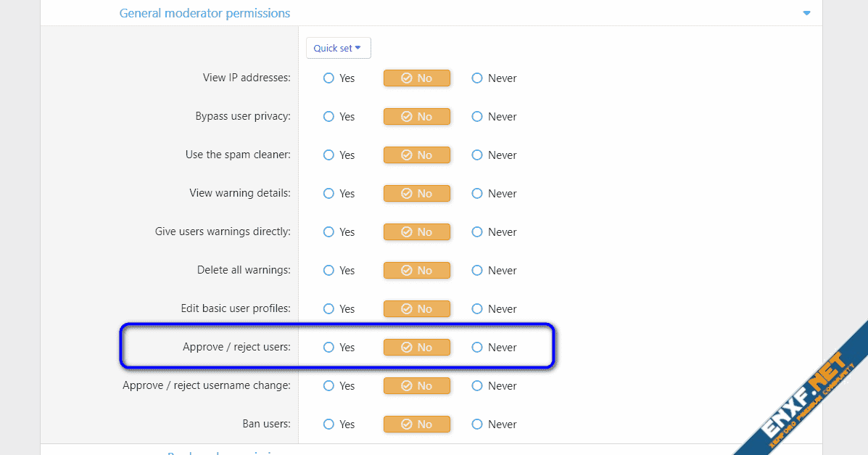The image size is (868, 455).
Task: Click No button for View warning details
Action: 417,194
